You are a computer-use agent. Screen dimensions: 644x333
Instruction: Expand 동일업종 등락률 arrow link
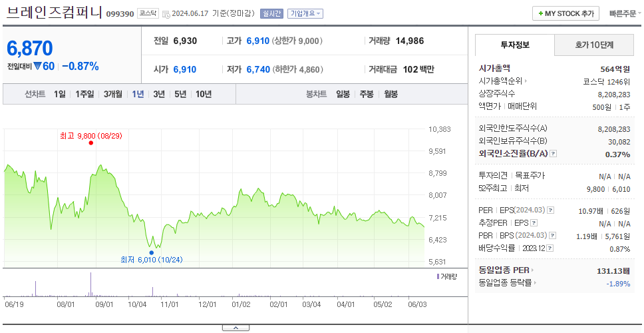[x=534, y=282]
